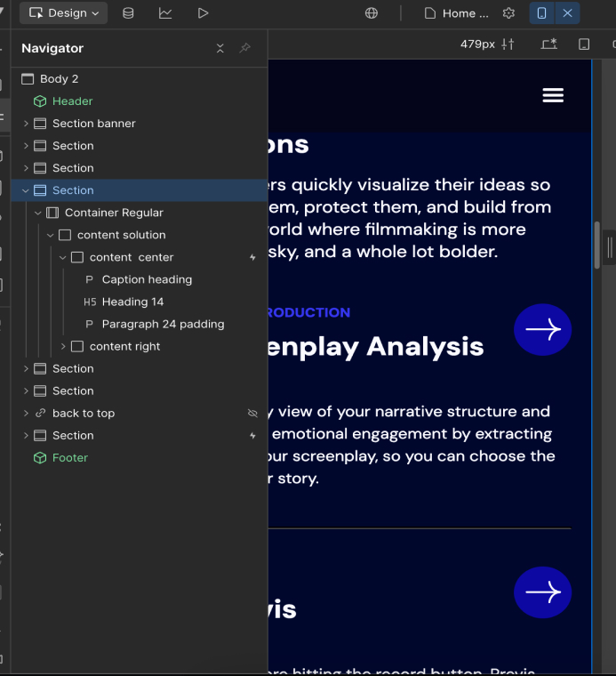The image size is (616, 676).
Task: Collapse all Navigator items icon
Action: 220,48
